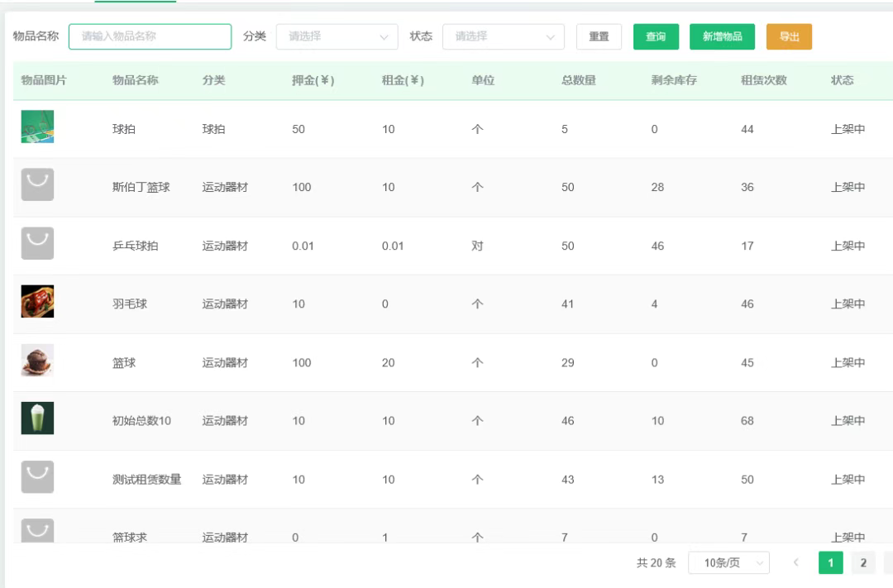This screenshot has height=588, width=893.
Task: Click the 球拍 product thumbnail image
Action: [37, 127]
